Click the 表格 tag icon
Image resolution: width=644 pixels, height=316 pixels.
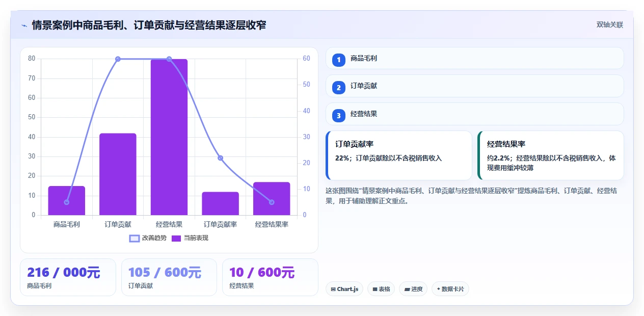pyautogui.click(x=375, y=289)
